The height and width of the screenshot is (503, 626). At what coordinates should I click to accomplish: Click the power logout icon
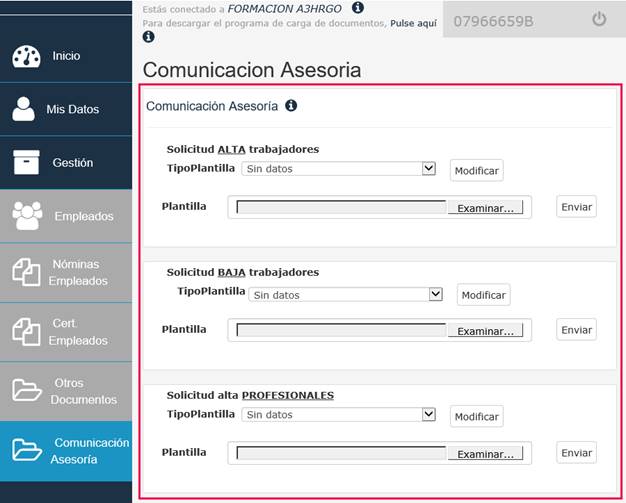click(x=599, y=19)
